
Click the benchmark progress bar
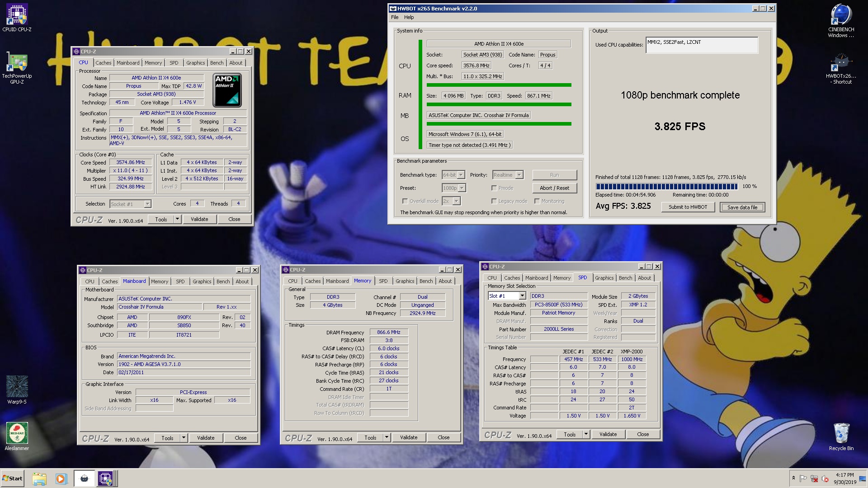(667, 187)
